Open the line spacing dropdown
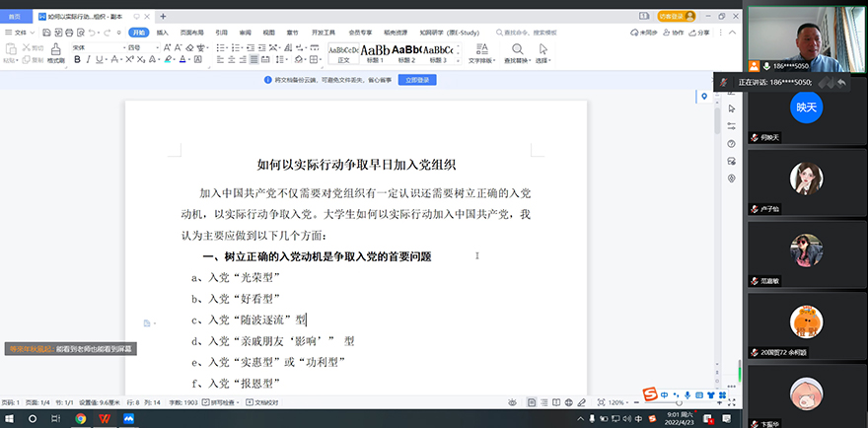 point(287,60)
